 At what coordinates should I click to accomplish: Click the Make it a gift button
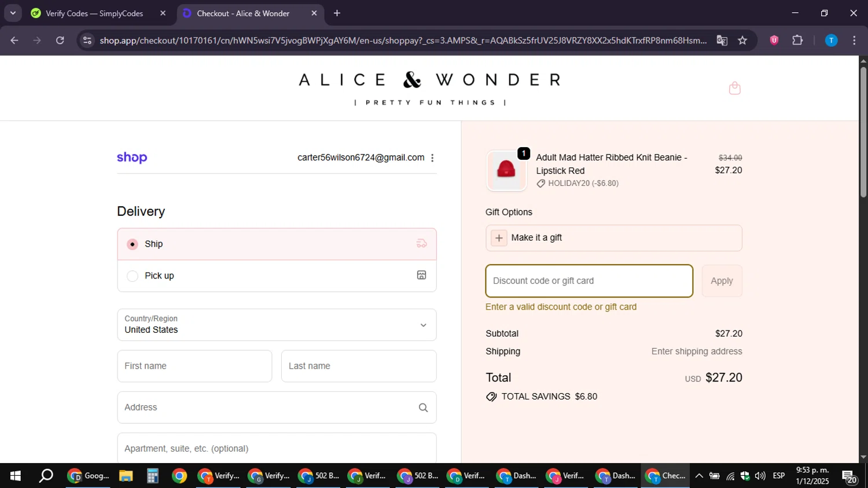[613, 238]
